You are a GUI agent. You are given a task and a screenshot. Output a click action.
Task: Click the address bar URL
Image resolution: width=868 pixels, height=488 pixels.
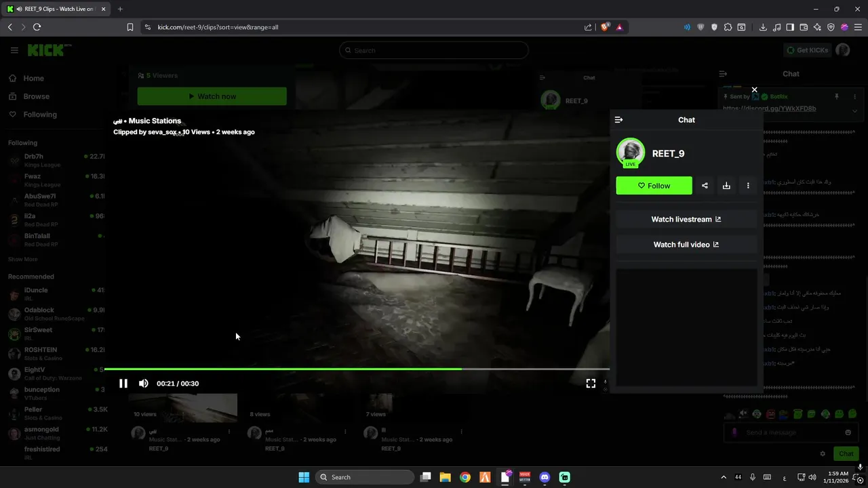pyautogui.click(x=218, y=27)
